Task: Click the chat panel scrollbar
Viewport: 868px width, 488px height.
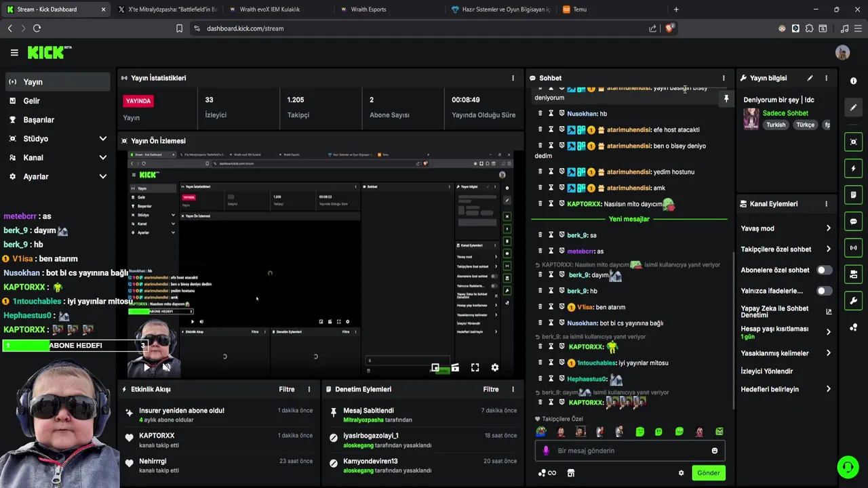Action: 733,331
